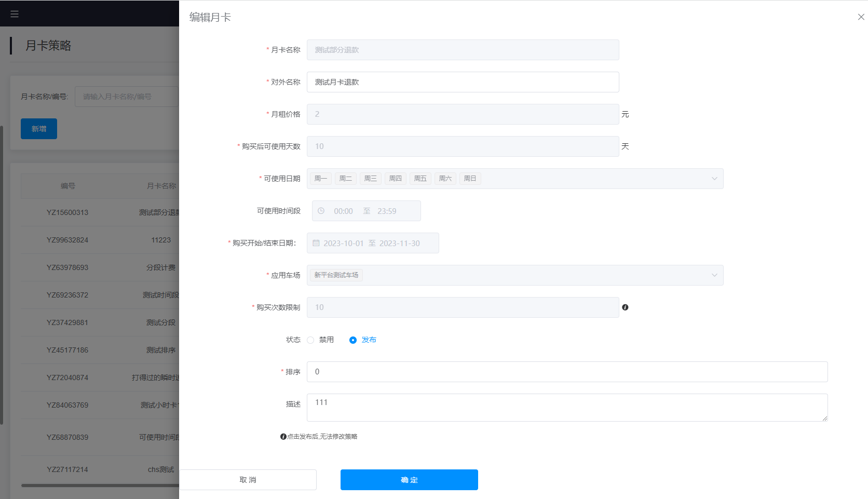868x499 pixels.
Task: Click info icon before 点击发布后 notice
Action: (x=283, y=437)
